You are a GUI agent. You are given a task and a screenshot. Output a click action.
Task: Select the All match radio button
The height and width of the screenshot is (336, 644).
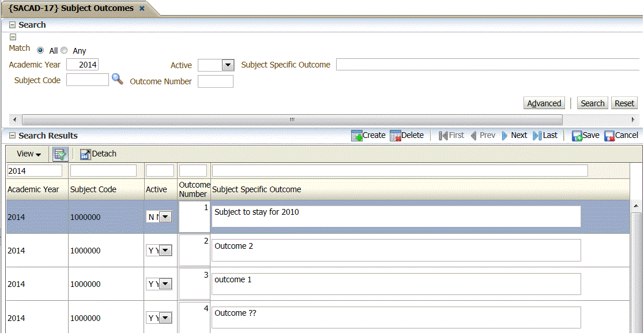tap(40, 50)
